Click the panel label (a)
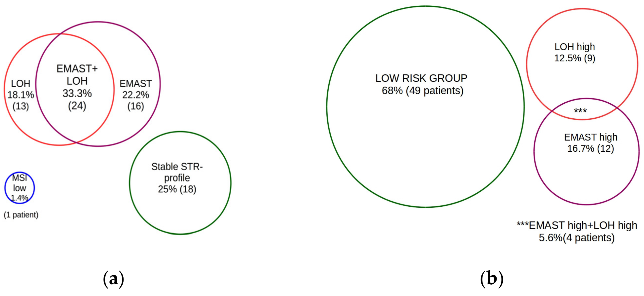Viewport: 644px width, 296px height. click(x=113, y=278)
